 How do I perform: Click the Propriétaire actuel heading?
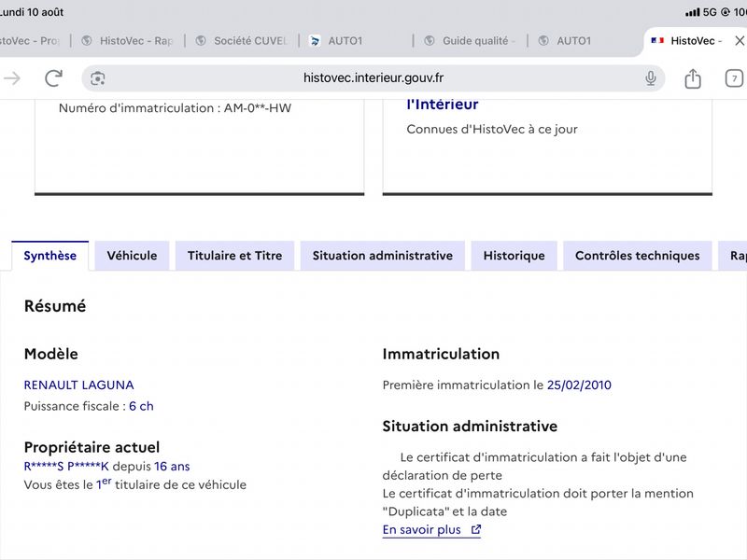[92, 447]
